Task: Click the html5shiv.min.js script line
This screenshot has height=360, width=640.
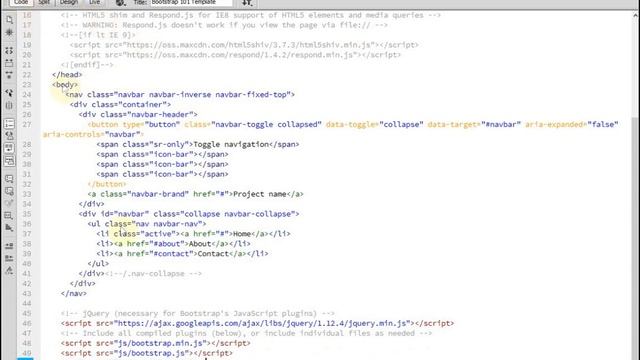Action: point(244,45)
